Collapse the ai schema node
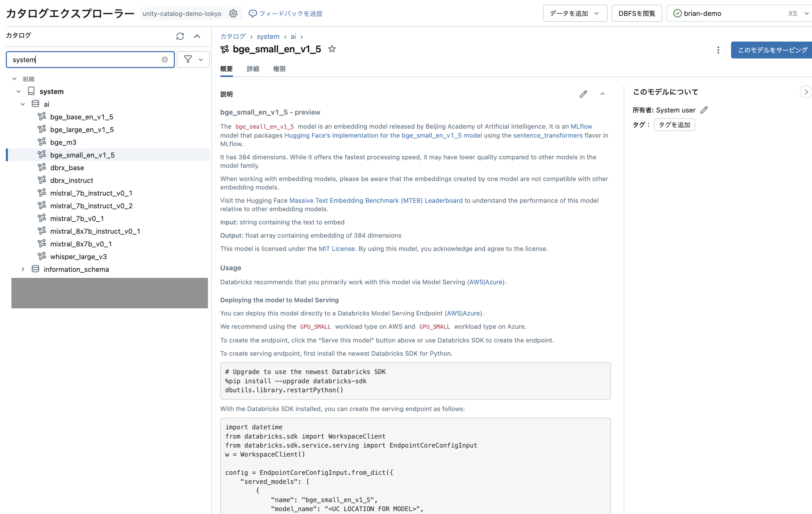Viewport: 812px width, 514px height. 23,104
